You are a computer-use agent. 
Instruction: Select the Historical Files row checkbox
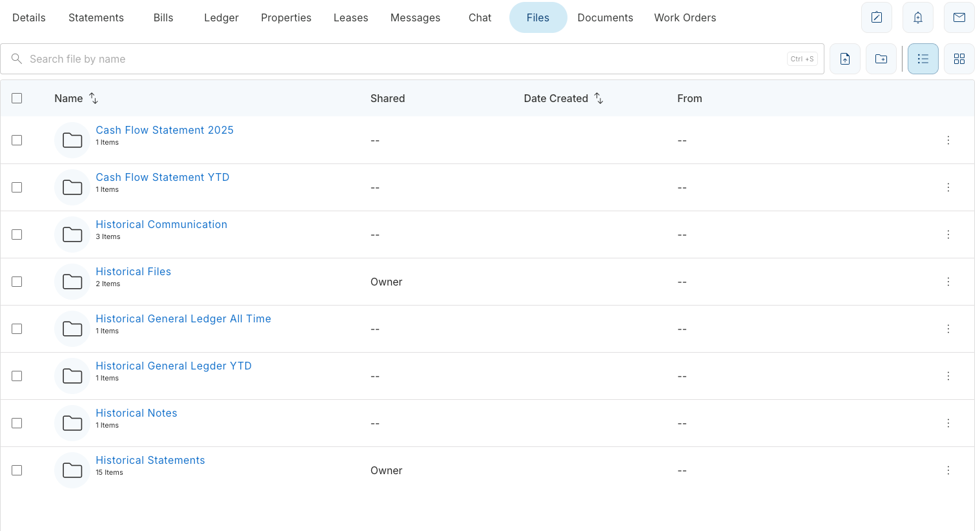pyautogui.click(x=17, y=282)
